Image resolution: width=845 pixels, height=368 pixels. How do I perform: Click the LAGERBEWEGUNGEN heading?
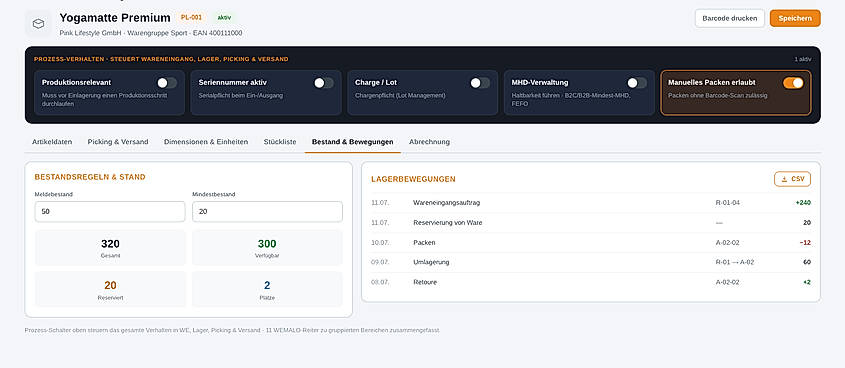coord(413,179)
